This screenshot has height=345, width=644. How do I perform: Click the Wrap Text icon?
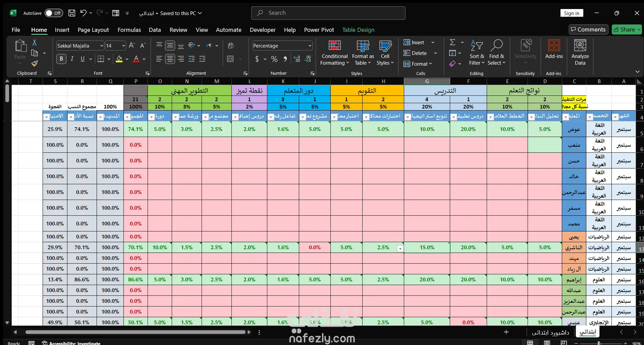(x=231, y=46)
